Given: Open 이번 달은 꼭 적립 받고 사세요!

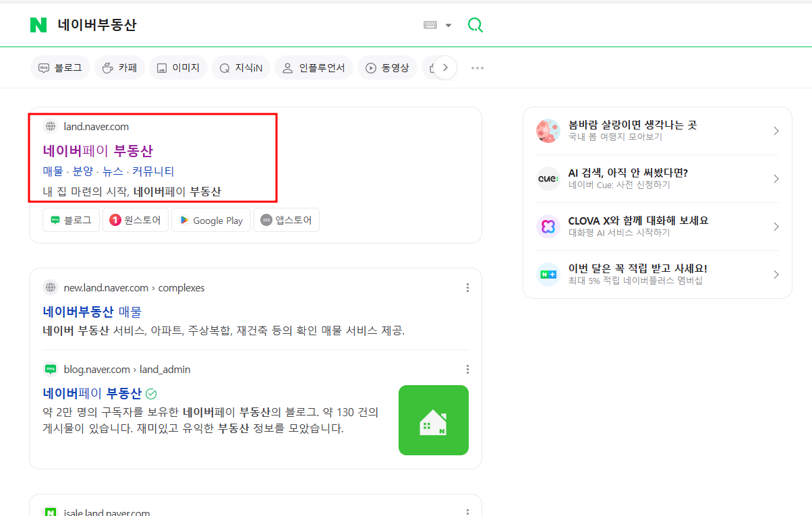Looking at the screenshot, I should point(638,268).
